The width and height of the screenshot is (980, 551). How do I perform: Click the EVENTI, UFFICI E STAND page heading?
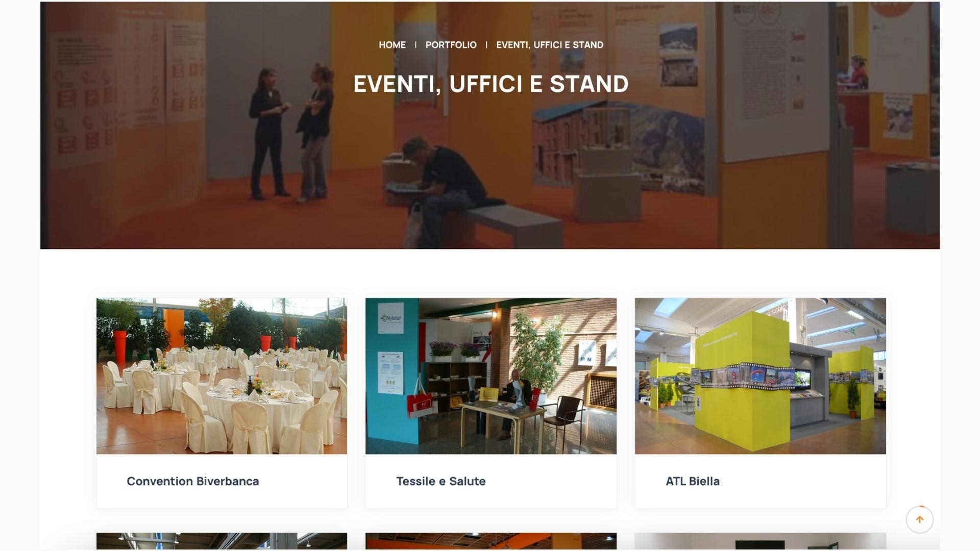491,84
